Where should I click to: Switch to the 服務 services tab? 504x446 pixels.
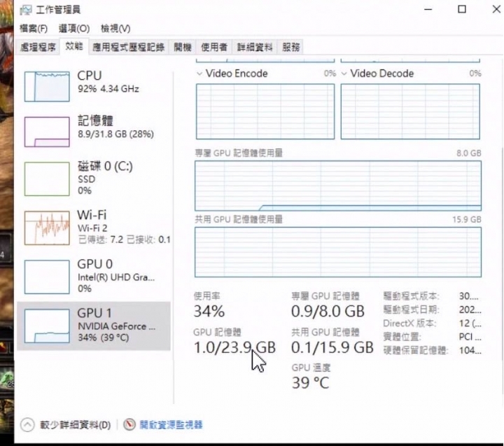point(291,48)
